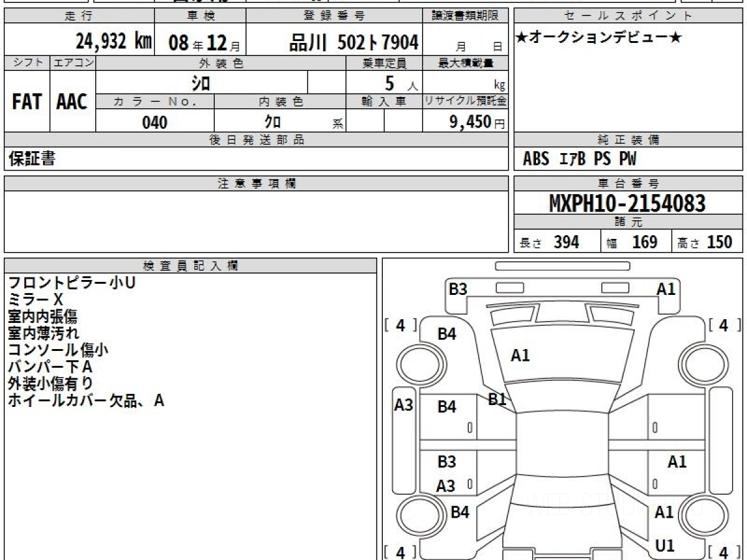This screenshot has width=747, height=560.
Task: Click the セールスポイント header
Action: point(628,16)
